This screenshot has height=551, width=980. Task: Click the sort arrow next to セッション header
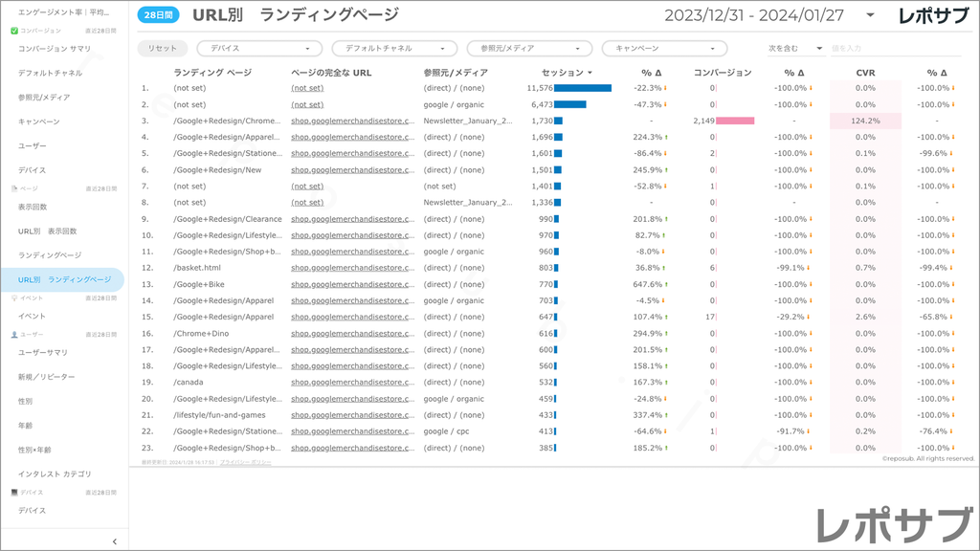[590, 73]
